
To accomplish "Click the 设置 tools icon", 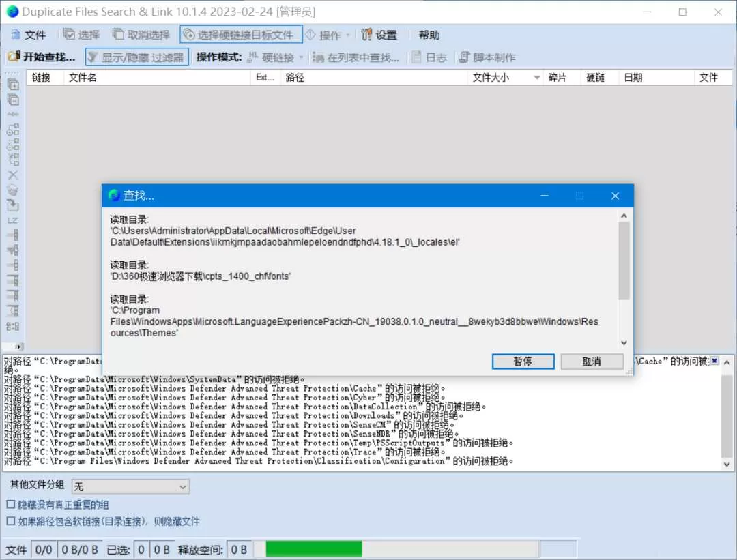I will tap(366, 34).
